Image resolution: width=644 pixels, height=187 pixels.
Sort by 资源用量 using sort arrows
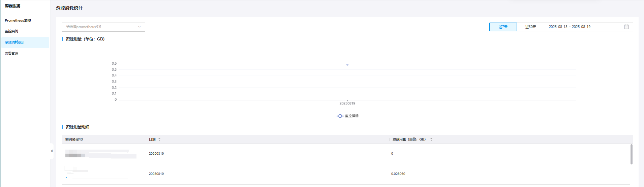(431, 139)
